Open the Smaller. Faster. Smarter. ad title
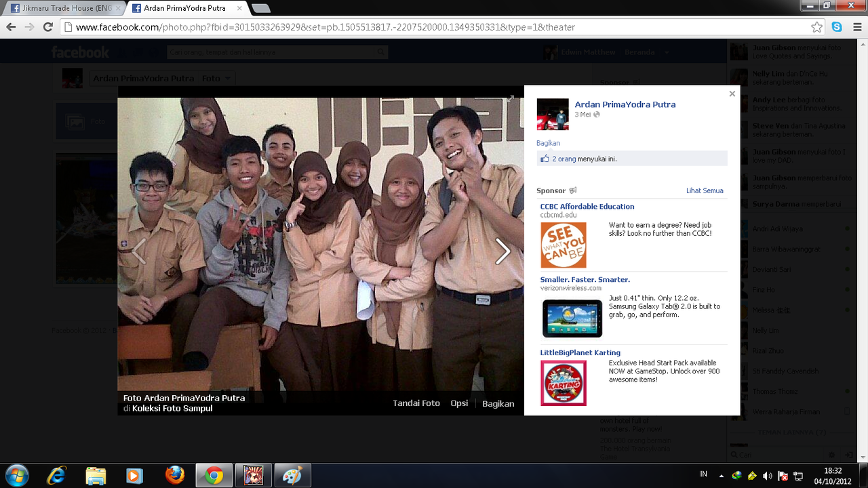 click(585, 279)
